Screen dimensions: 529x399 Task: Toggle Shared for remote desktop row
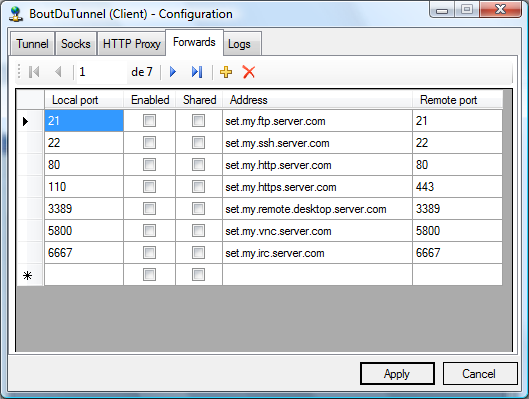coord(198,209)
